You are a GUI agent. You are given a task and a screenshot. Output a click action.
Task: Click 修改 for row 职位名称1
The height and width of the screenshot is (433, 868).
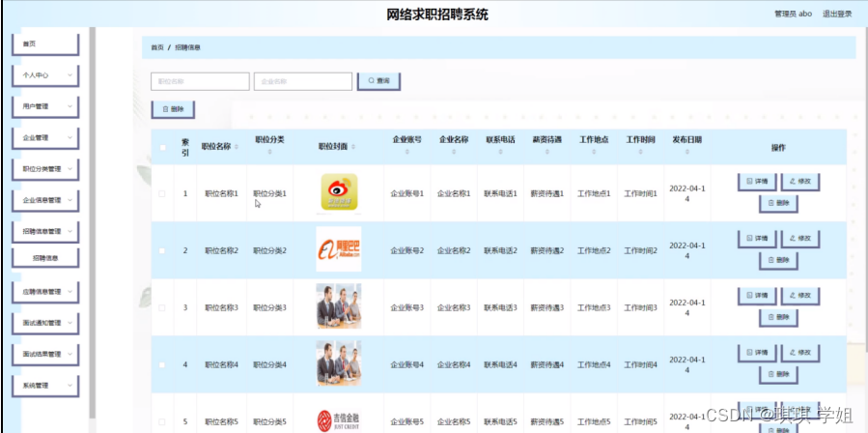(x=799, y=182)
